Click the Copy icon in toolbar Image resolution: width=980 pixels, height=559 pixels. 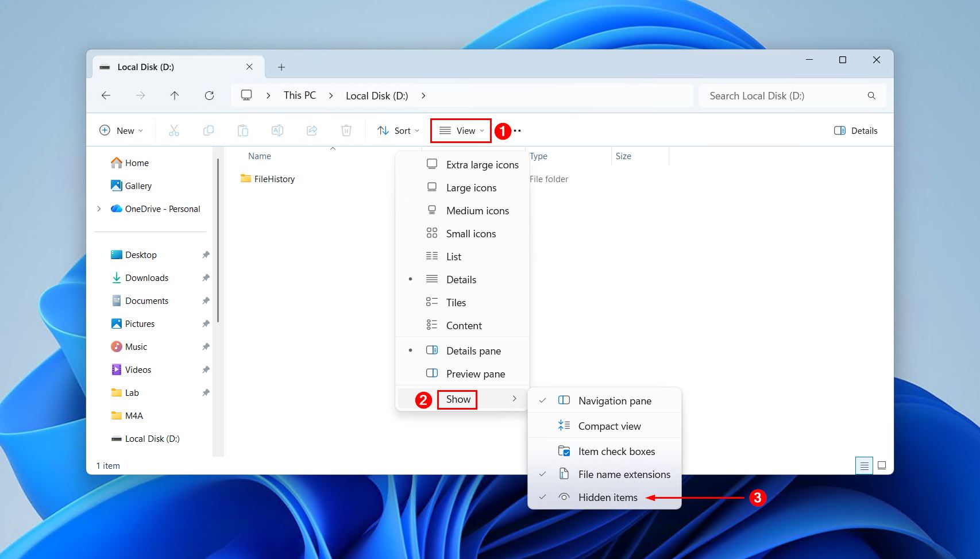coord(209,130)
